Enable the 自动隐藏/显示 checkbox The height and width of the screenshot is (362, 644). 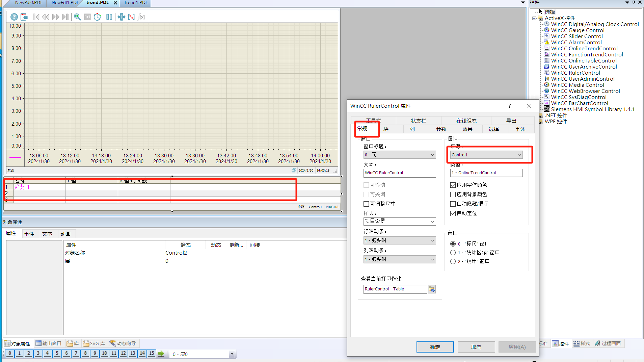(x=453, y=204)
